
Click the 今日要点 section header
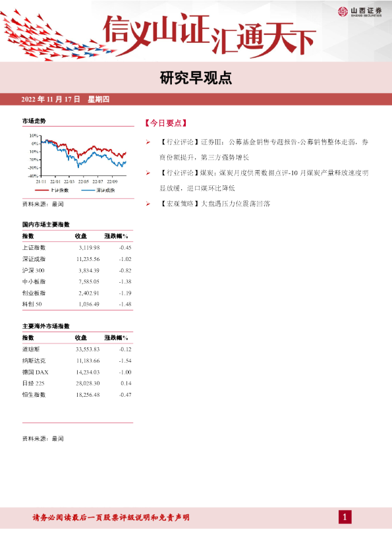point(165,123)
